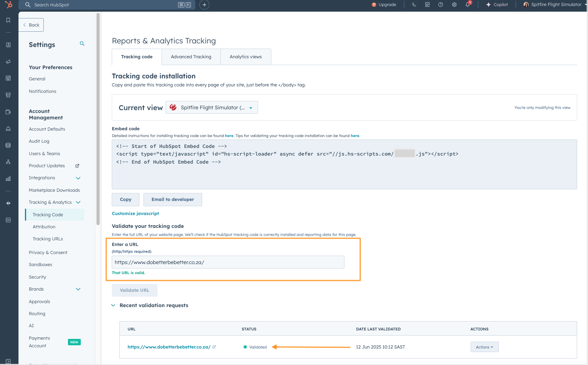Click the settings sidebar scrollbar
The image size is (588, 365).
[x=98, y=119]
